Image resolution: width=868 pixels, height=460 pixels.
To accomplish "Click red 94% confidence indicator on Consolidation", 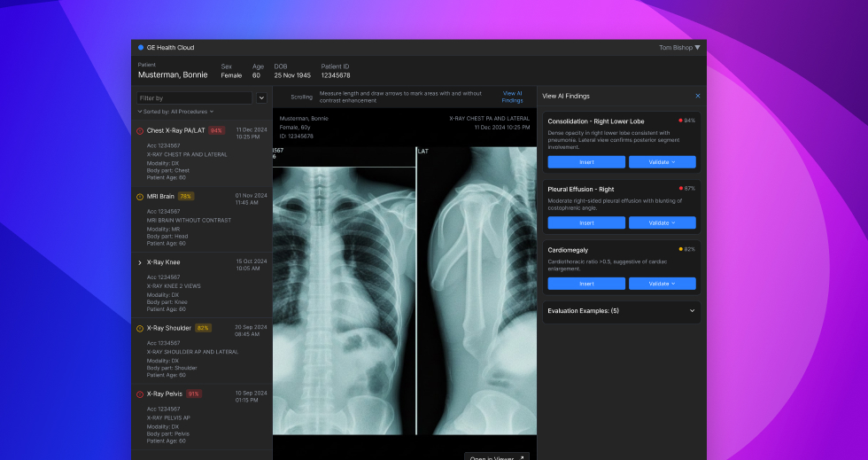I will coord(687,121).
